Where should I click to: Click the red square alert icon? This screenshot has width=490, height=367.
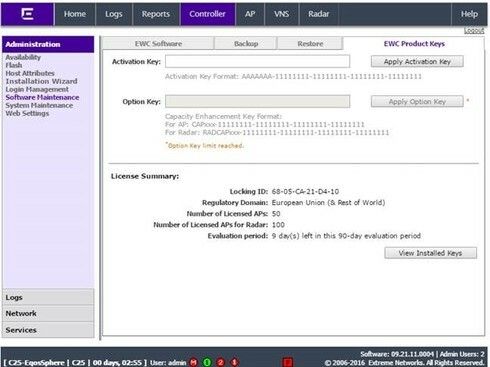(288, 362)
